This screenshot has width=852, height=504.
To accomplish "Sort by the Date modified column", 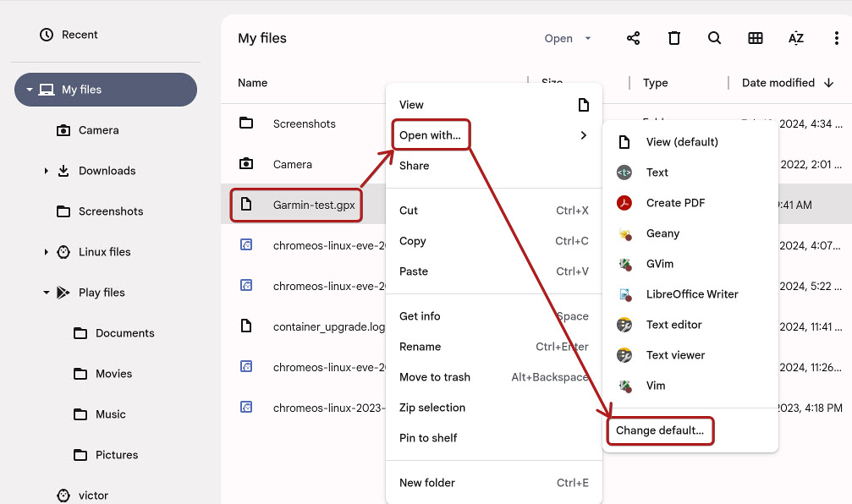I will [x=778, y=83].
